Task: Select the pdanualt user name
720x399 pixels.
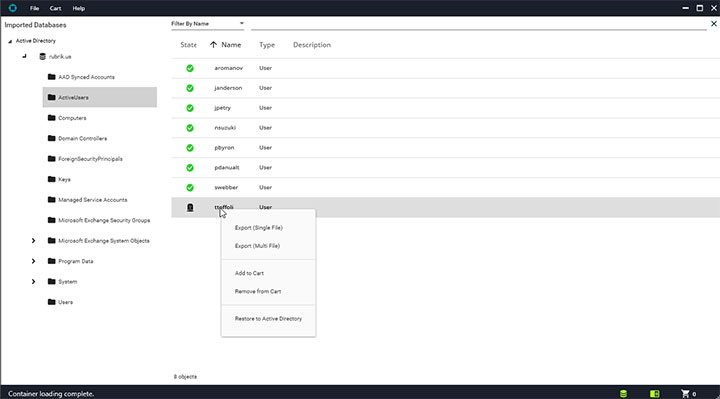Action: click(227, 168)
